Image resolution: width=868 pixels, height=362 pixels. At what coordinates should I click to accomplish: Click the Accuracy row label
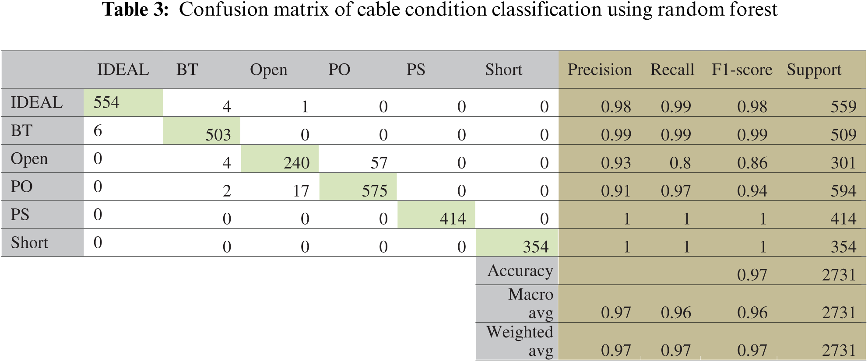pyautogui.click(x=520, y=271)
